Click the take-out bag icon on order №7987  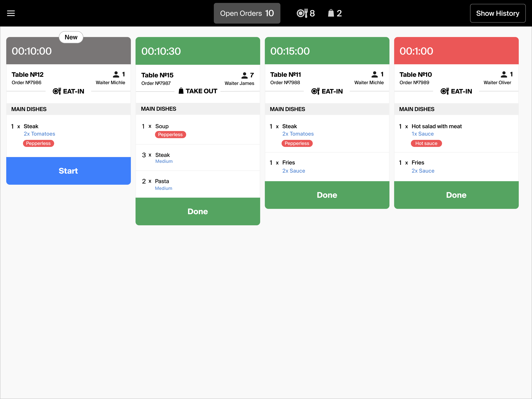[x=181, y=91]
